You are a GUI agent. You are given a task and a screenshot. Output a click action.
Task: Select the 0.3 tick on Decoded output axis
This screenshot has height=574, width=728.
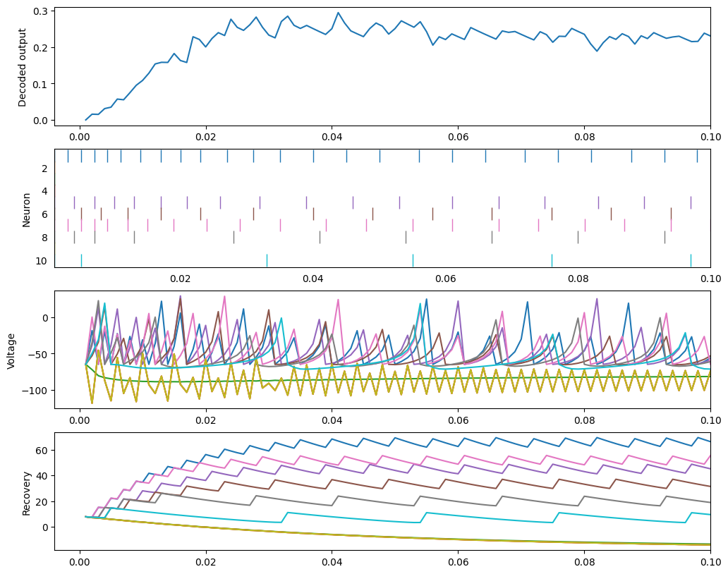click(41, 11)
